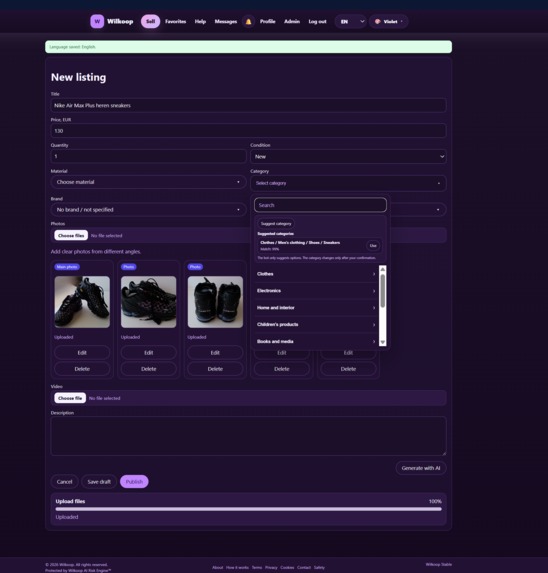Click the Price EUR field

[248, 131]
